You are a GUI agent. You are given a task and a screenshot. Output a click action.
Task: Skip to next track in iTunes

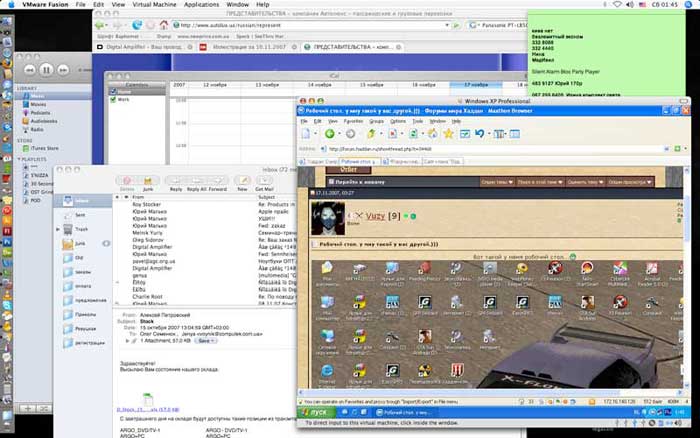63,70
